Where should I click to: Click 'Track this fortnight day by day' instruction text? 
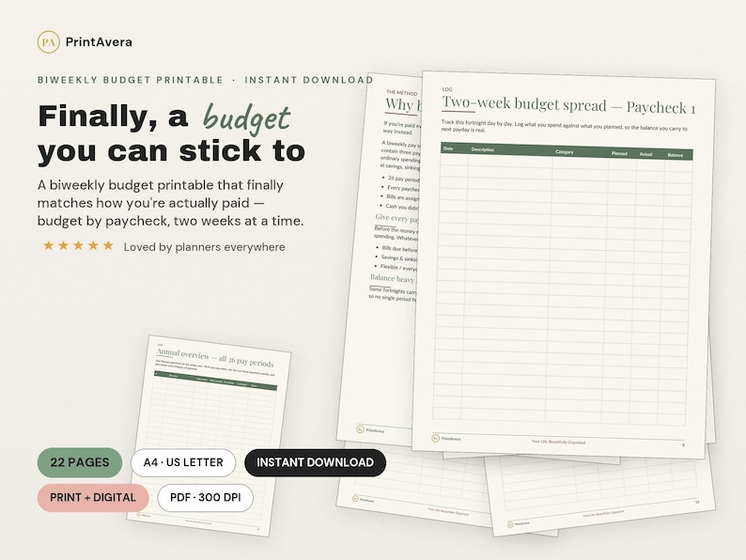click(564, 126)
